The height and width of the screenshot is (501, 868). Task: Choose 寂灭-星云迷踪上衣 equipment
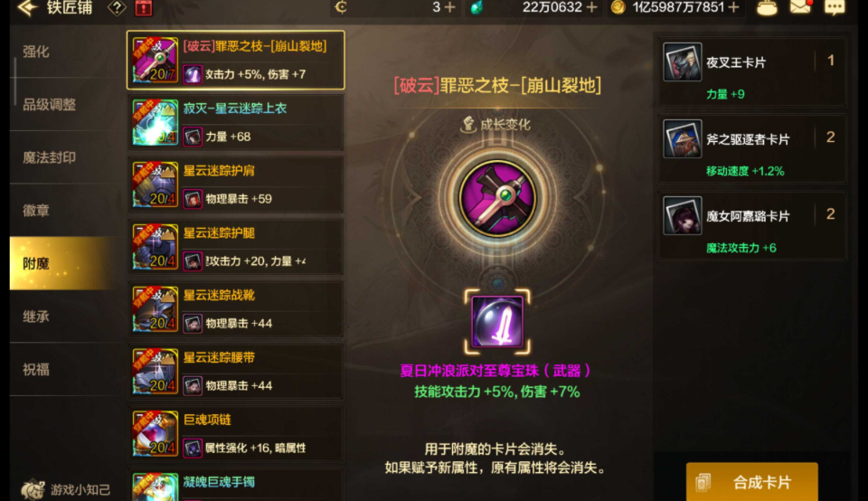pyautogui.click(x=236, y=122)
